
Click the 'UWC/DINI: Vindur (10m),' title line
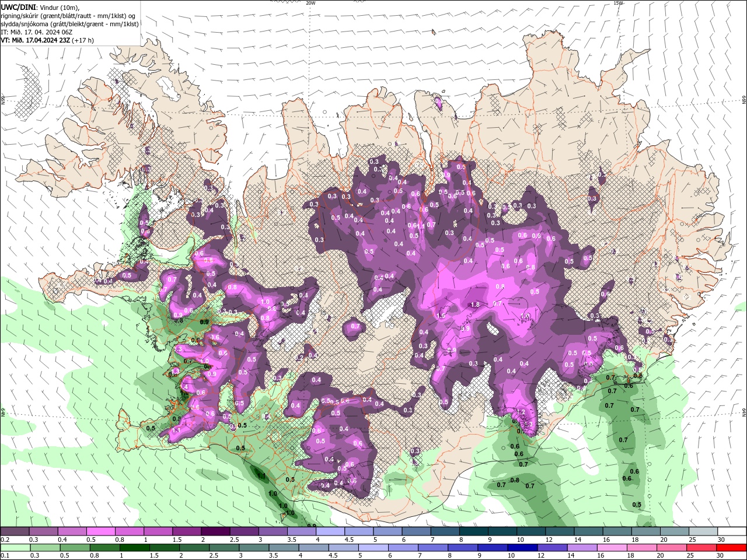coord(40,7)
